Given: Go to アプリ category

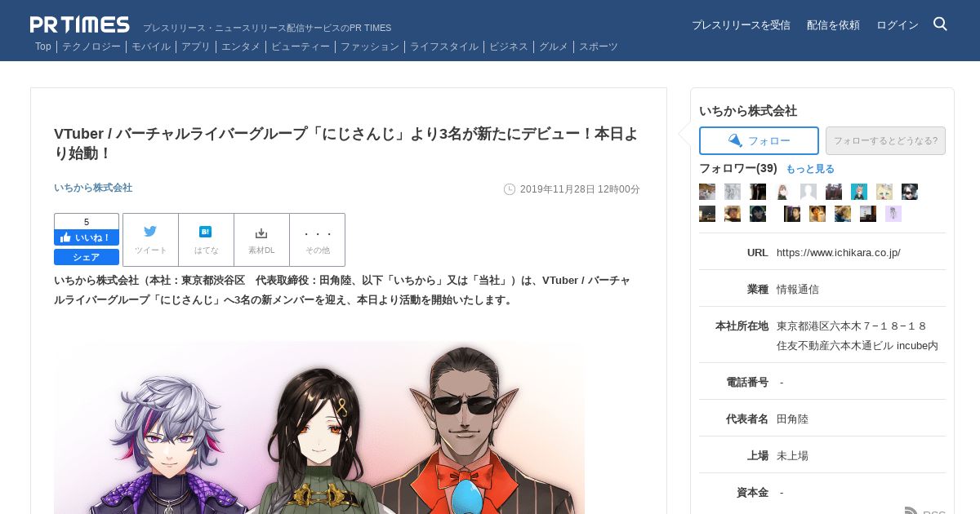Looking at the screenshot, I should [196, 47].
